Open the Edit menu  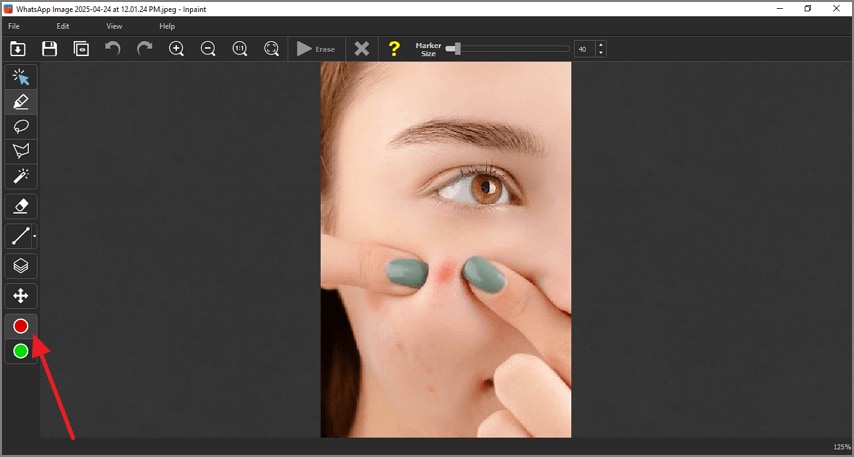pyautogui.click(x=63, y=26)
